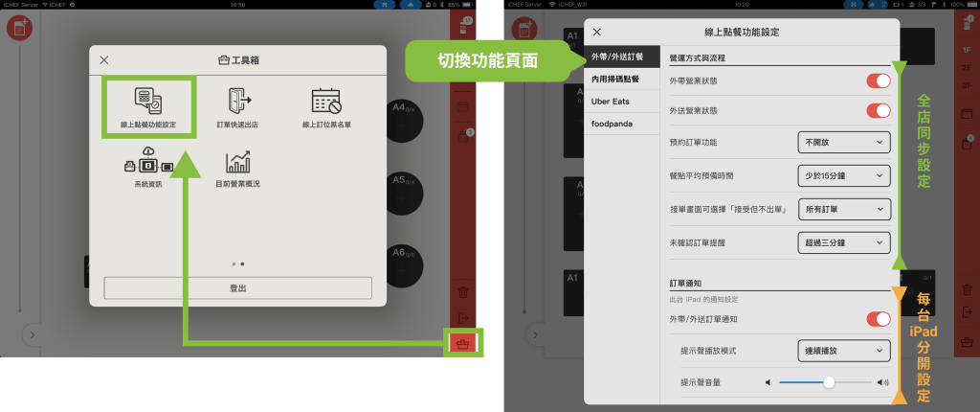Screen dimensions: 980x412
Task: Click the 登出 button
Action: 237,287
